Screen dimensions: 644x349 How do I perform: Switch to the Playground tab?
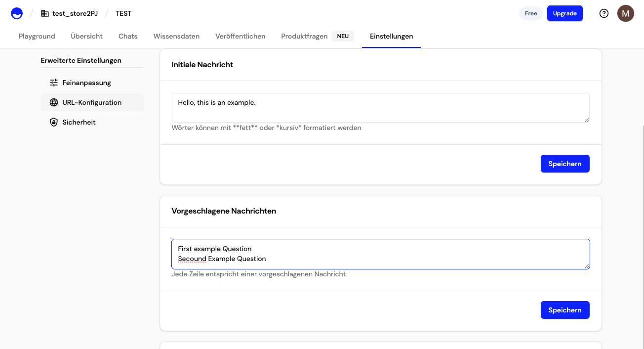pyautogui.click(x=37, y=36)
